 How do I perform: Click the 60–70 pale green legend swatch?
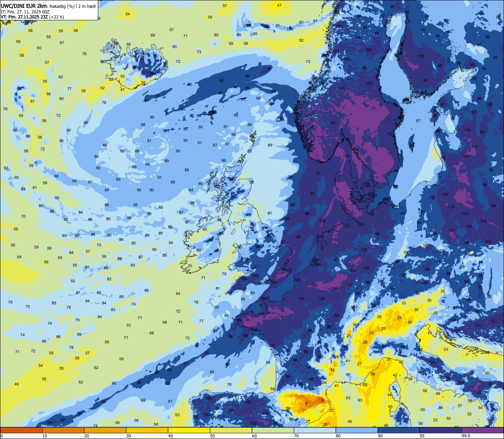[273, 430]
